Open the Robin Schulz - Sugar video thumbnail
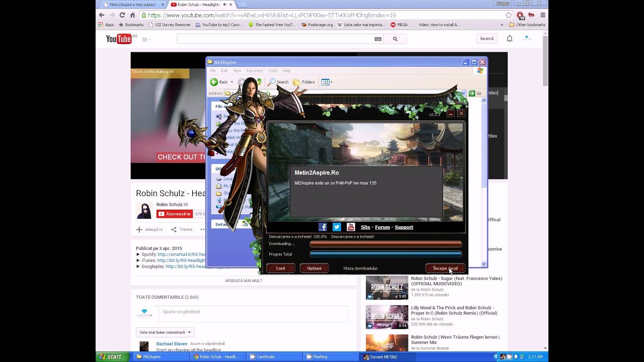 click(x=387, y=288)
